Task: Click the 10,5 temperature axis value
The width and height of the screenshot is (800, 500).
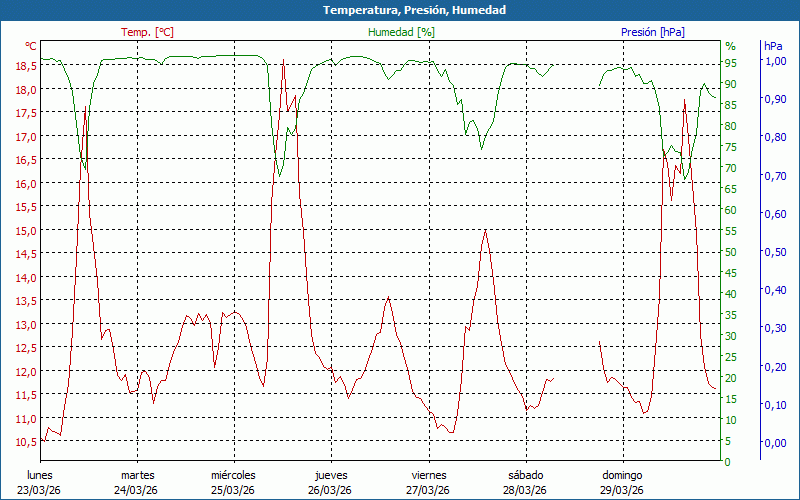Action: (26, 442)
